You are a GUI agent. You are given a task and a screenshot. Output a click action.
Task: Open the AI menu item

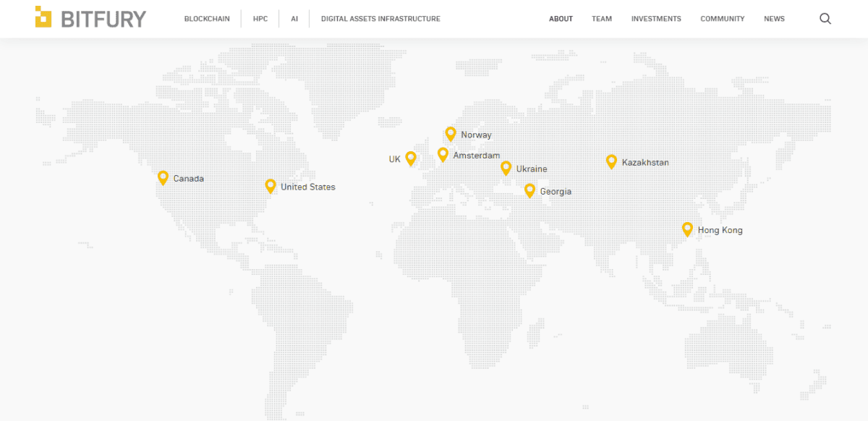point(294,19)
